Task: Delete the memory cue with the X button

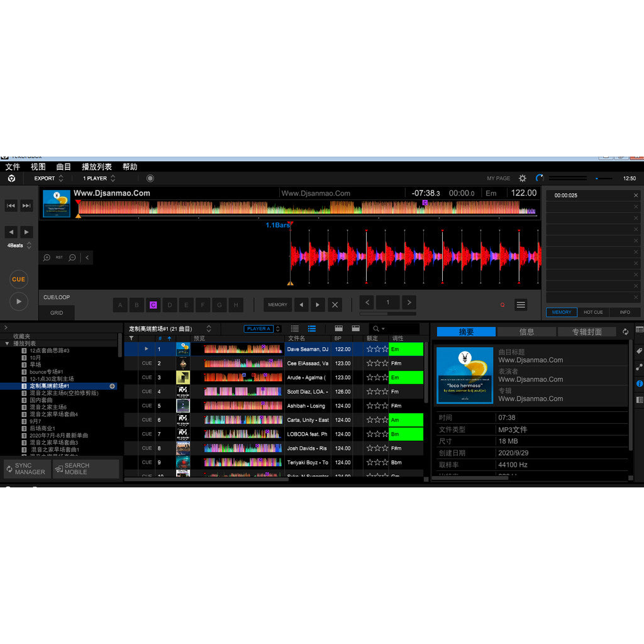Action: tap(335, 305)
